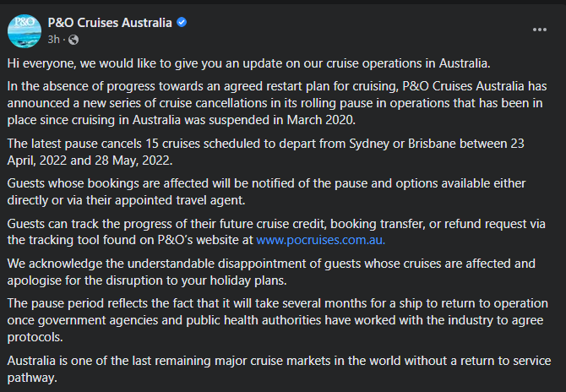Click the paragraph mentioning 15 cancelled cruises
This screenshot has width=566, height=392.
[x=265, y=152]
